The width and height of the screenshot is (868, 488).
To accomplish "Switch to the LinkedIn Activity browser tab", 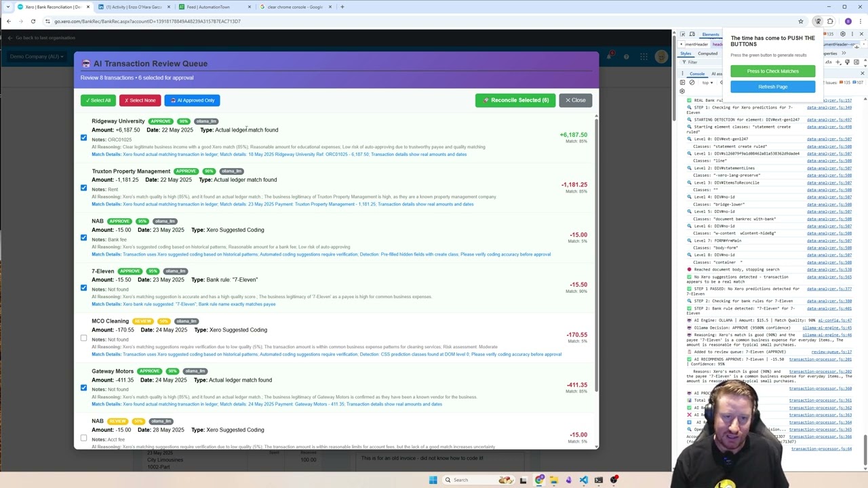I will (133, 7).
